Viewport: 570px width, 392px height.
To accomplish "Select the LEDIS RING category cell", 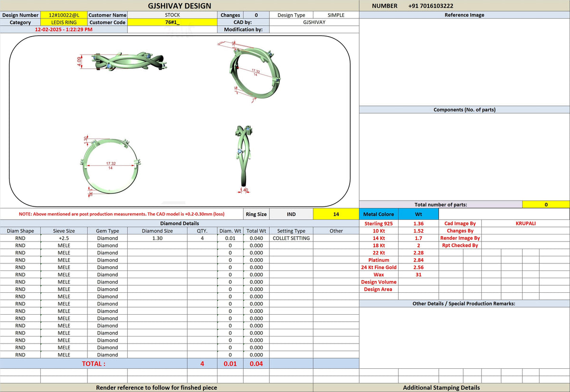I will point(64,22).
